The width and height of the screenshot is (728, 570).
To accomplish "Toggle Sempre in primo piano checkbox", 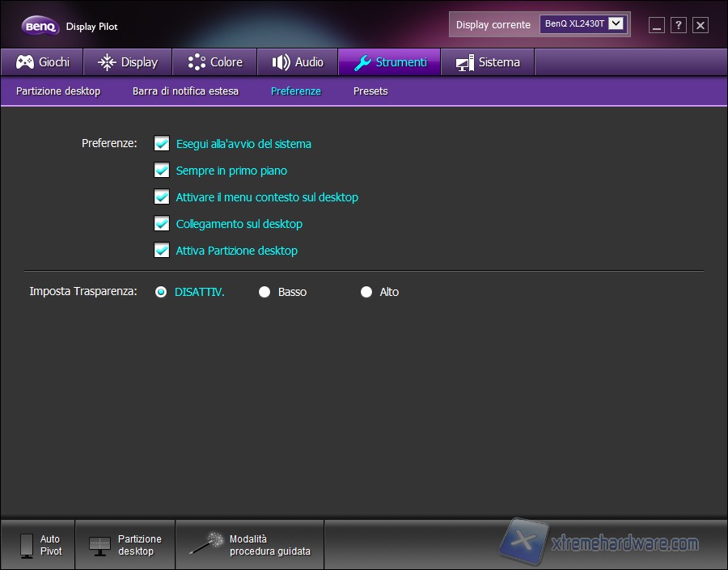I will [162, 171].
